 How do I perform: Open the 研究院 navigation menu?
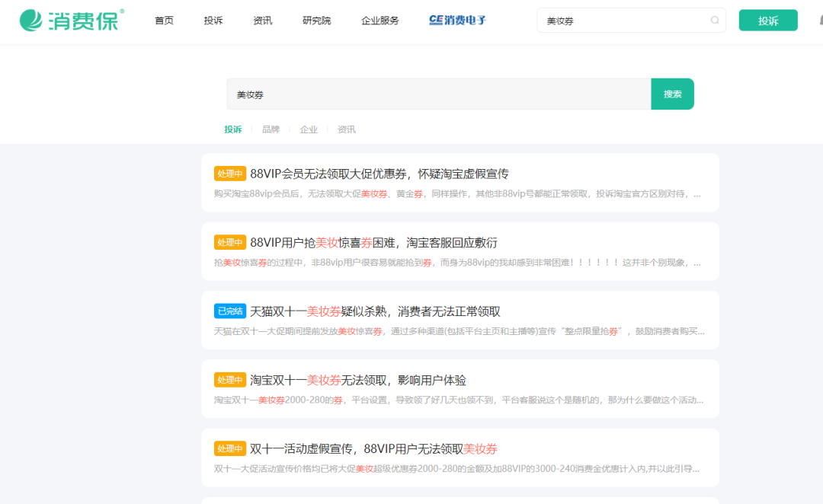[316, 21]
